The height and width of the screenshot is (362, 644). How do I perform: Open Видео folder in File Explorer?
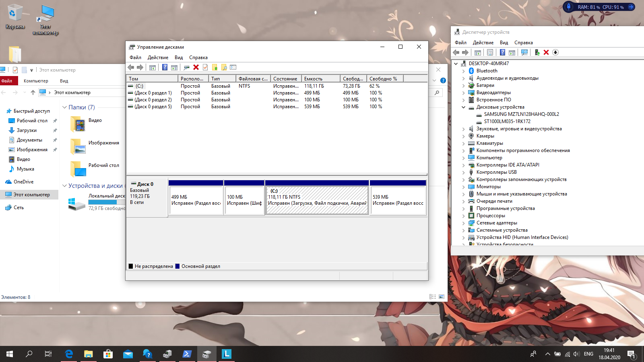pos(86,124)
